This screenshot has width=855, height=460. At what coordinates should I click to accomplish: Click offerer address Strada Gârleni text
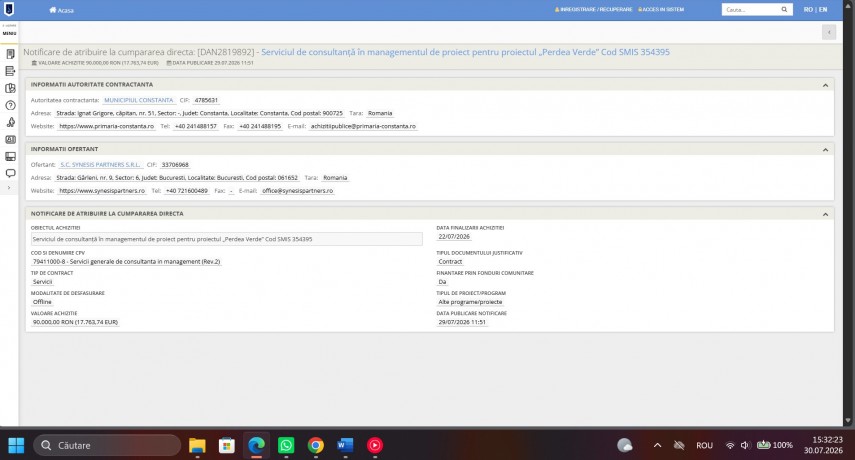[177, 178]
